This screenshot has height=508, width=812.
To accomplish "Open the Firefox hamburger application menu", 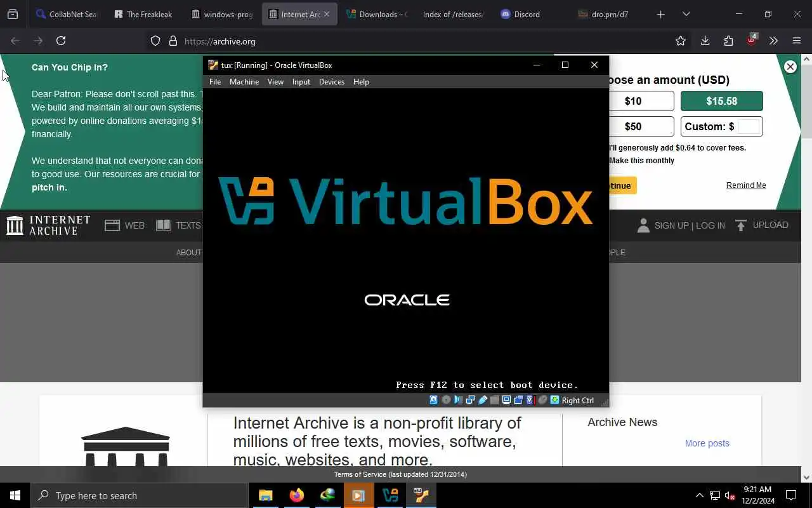I will [797, 41].
